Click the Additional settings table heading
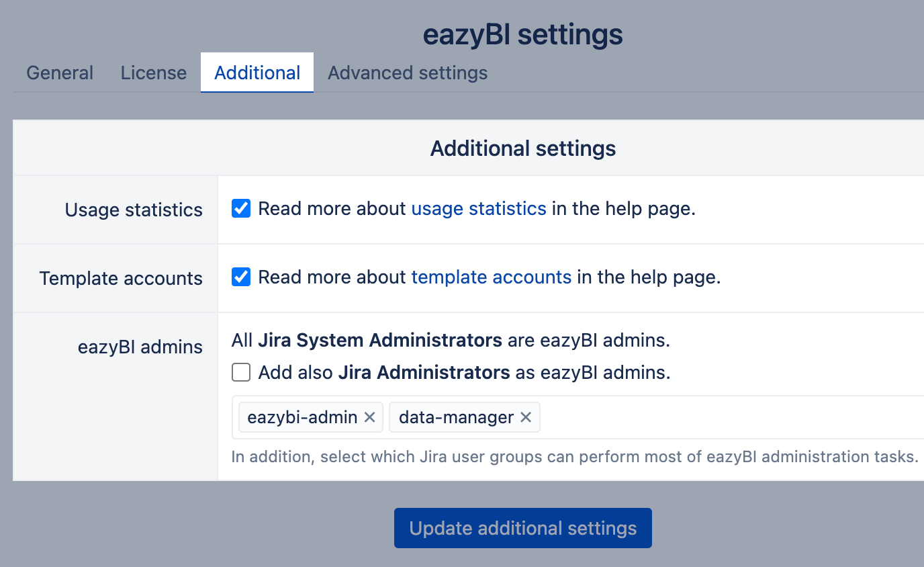The image size is (924, 567). pyautogui.click(x=523, y=148)
